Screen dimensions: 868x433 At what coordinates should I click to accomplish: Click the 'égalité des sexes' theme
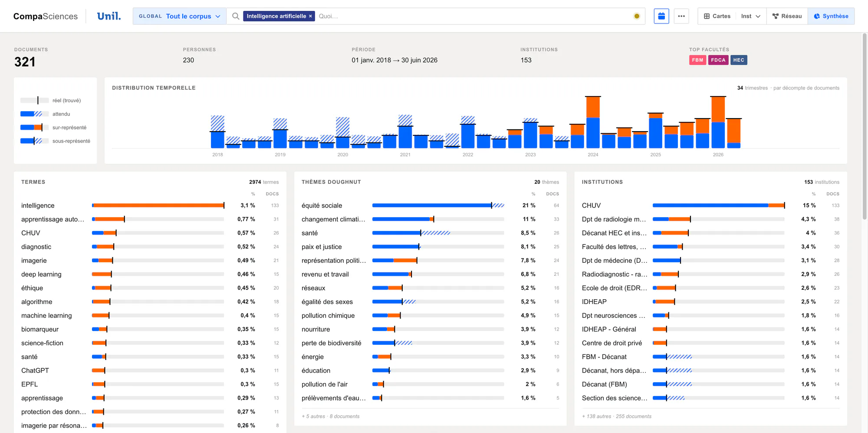327,302
